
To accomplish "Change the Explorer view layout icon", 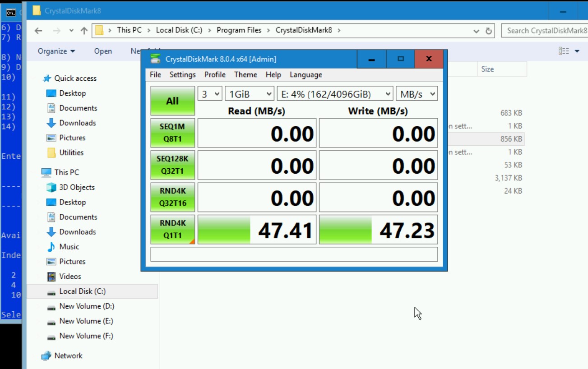I will click(564, 51).
